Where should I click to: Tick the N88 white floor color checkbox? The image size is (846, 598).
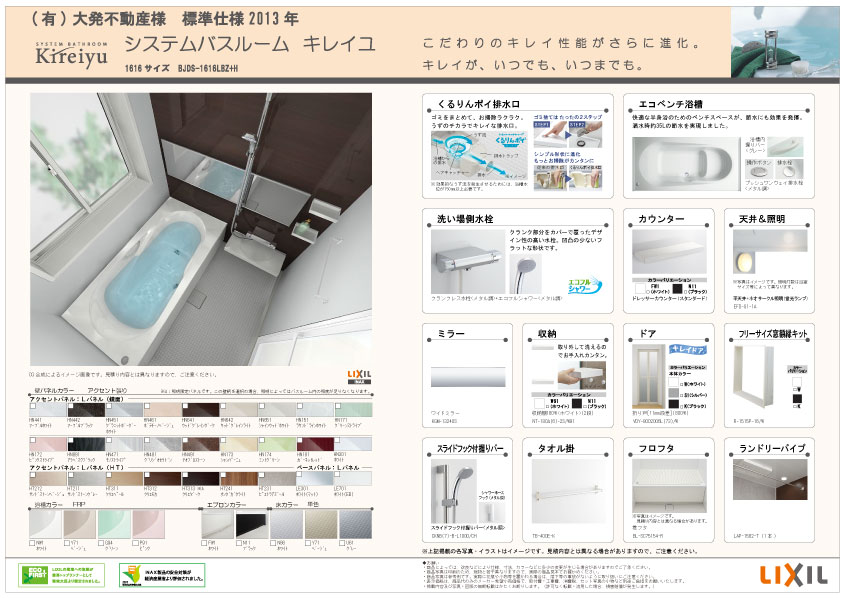[x=273, y=543]
